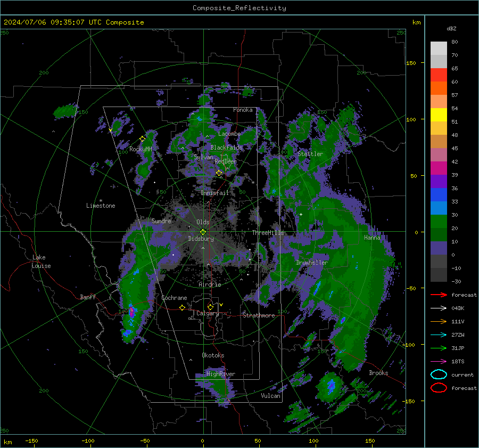The image size is (479, 448).
Task: Click the yellow diamond marker below RedDeer
Action: coord(219,173)
